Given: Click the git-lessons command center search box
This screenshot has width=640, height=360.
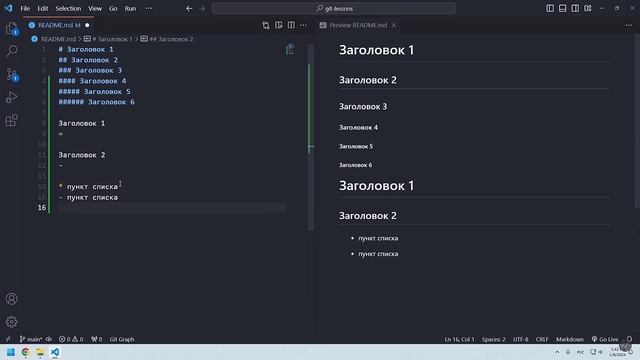Looking at the screenshot, I should (x=333, y=8).
